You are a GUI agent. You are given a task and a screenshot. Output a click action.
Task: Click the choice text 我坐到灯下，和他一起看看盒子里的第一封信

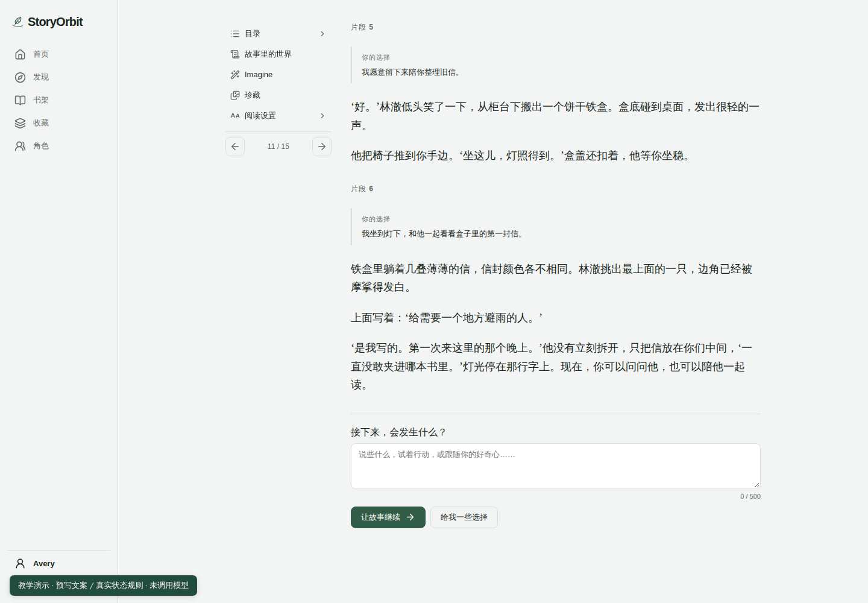click(x=442, y=234)
